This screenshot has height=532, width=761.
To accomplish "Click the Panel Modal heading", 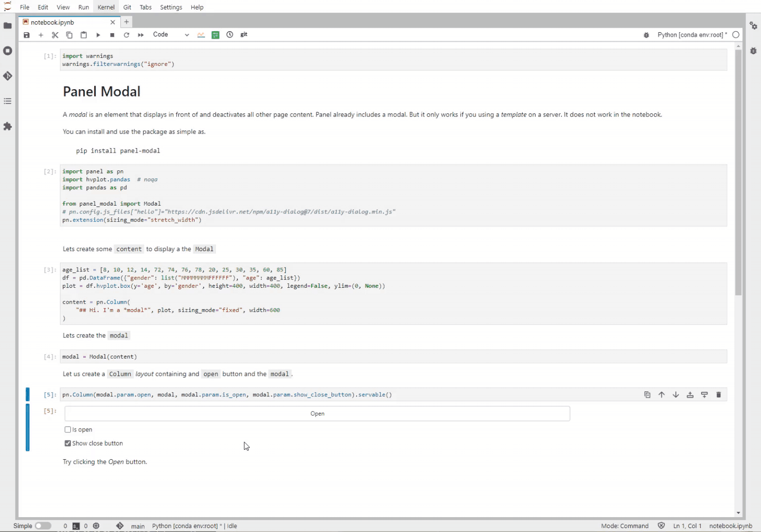I will pyautogui.click(x=102, y=92).
